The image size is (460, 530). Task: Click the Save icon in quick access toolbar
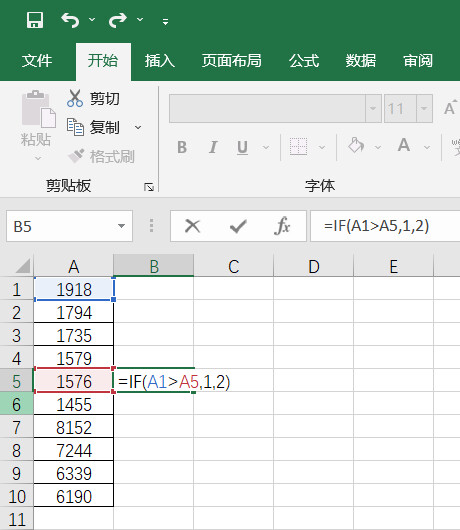[35, 20]
